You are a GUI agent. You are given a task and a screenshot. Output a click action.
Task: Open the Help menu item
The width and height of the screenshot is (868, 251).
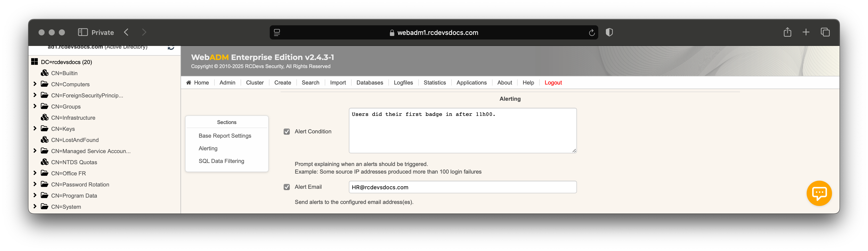point(528,82)
